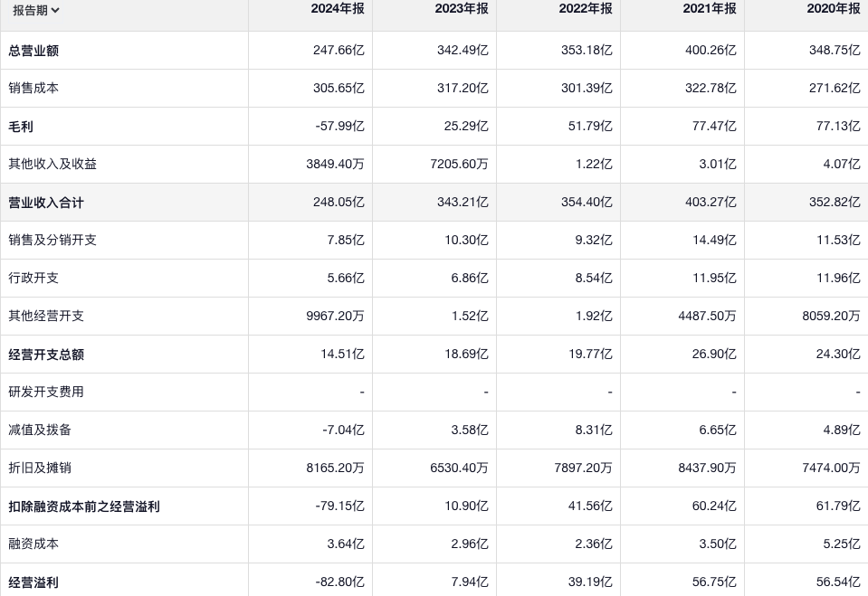The image size is (868, 596).
Task: Click the 2020年报 column header
Action: point(833,9)
